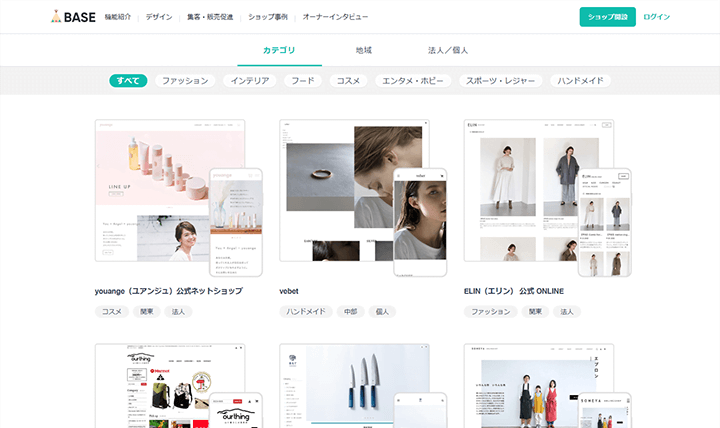The height and width of the screenshot is (428, 720).
Task: Select the すべて filter pill
Action: (x=128, y=81)
